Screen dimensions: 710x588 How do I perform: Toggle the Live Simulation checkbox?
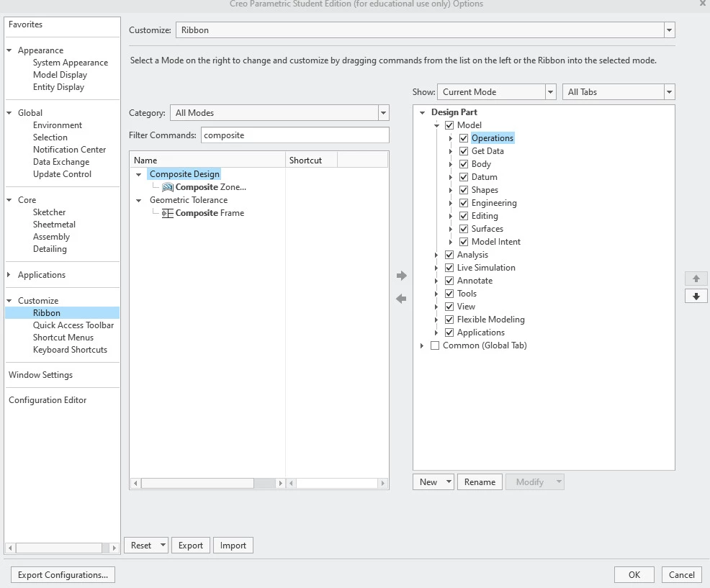449,268
